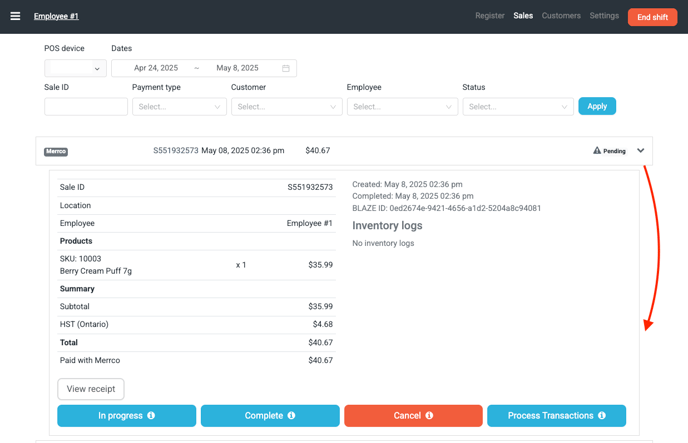Open the Settings tab
This screenshot has height=443, width=688.
[604, 16]
